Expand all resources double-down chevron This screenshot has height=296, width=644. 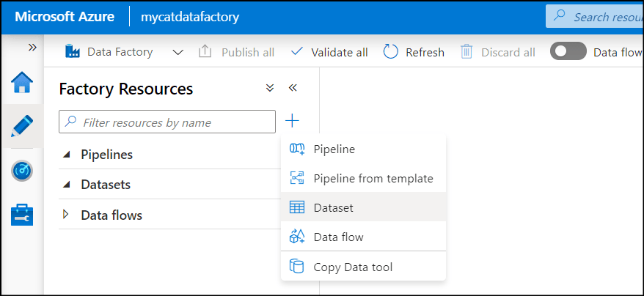point(270,87)
